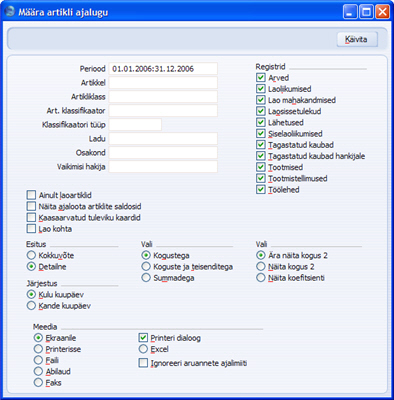The height and width of the screenshot is (400, 394).
Task: Enable Ignoreeri aruannete ajalimiiti checkbox
Action: (x=143, y=363)
